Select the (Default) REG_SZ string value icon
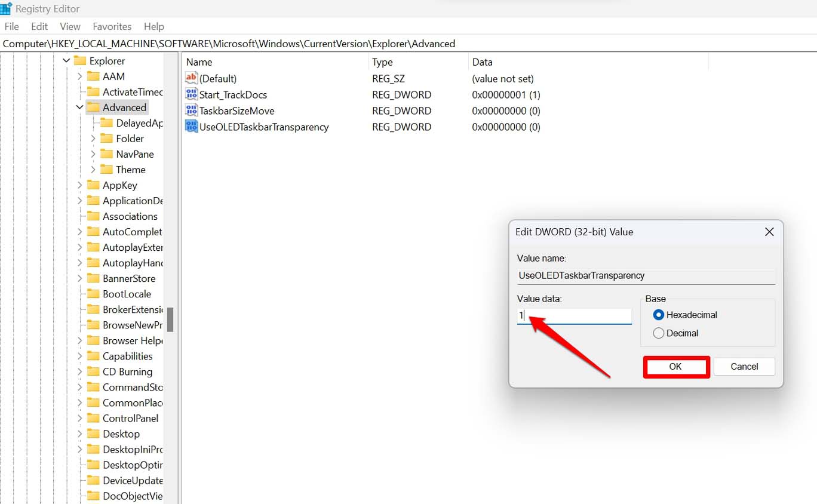This screenshot has height=504, width=817. [192, 78]
